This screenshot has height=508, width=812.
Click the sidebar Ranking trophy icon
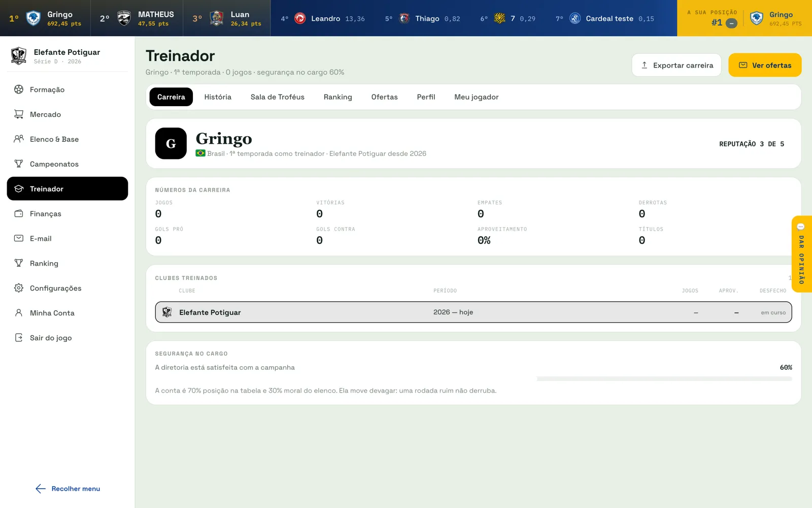(x=19, y=263)
